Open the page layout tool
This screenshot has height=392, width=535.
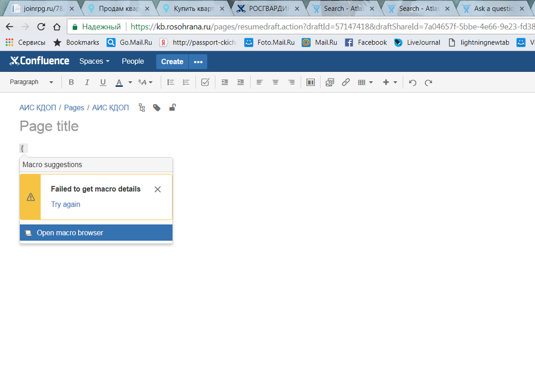click(311, 82)
